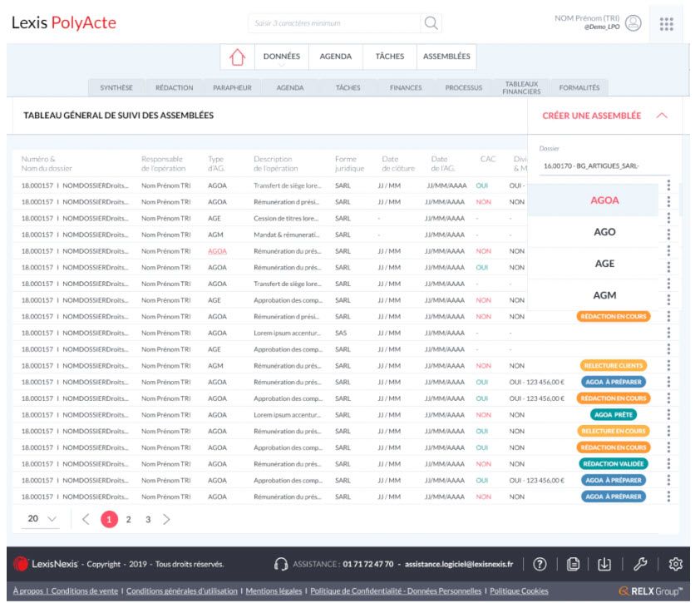700x603 pixels.
Task: Open the Politique de Confidentialité link
Action: coord(396,591)
